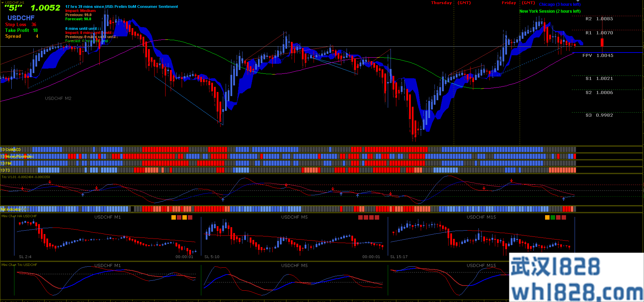The image size is (644, 302).
Task: Click the orange signal square above M15 chart
Action: pyautogui.click(x=547, y=218)
